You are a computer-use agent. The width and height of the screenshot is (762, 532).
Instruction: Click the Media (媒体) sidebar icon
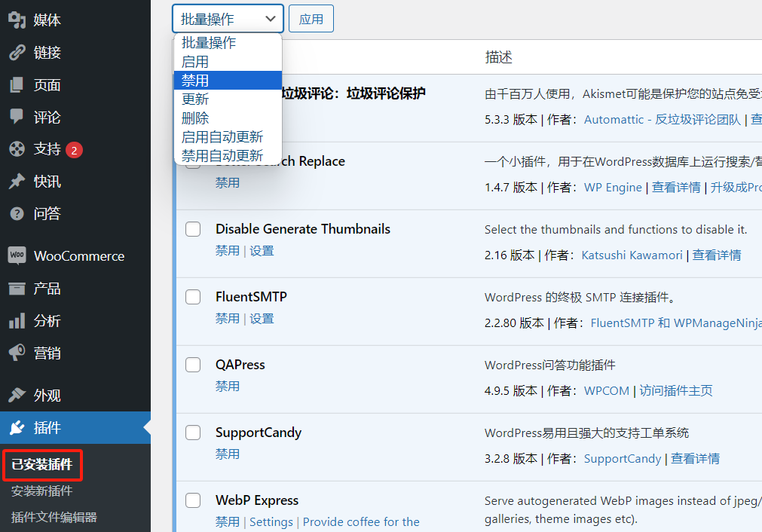tap(17, 20)
